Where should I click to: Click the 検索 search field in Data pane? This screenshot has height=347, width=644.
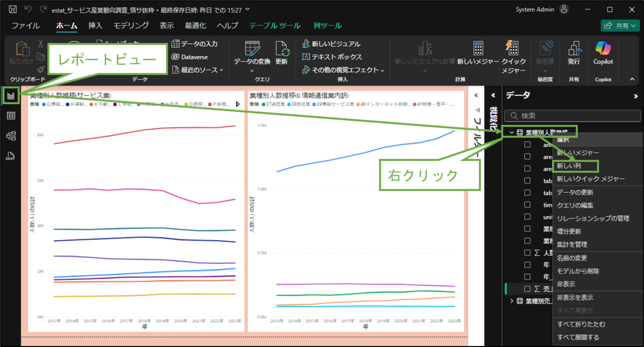(x=573, y=115)
